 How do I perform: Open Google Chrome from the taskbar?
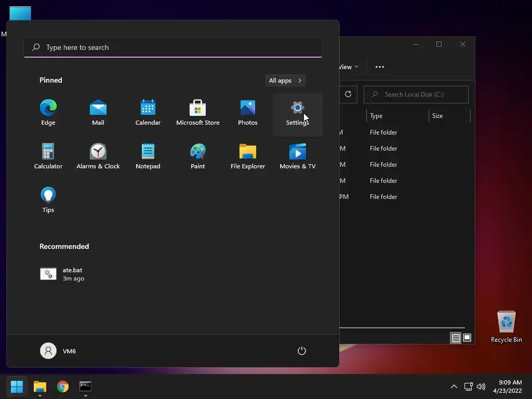coord(63,387)
